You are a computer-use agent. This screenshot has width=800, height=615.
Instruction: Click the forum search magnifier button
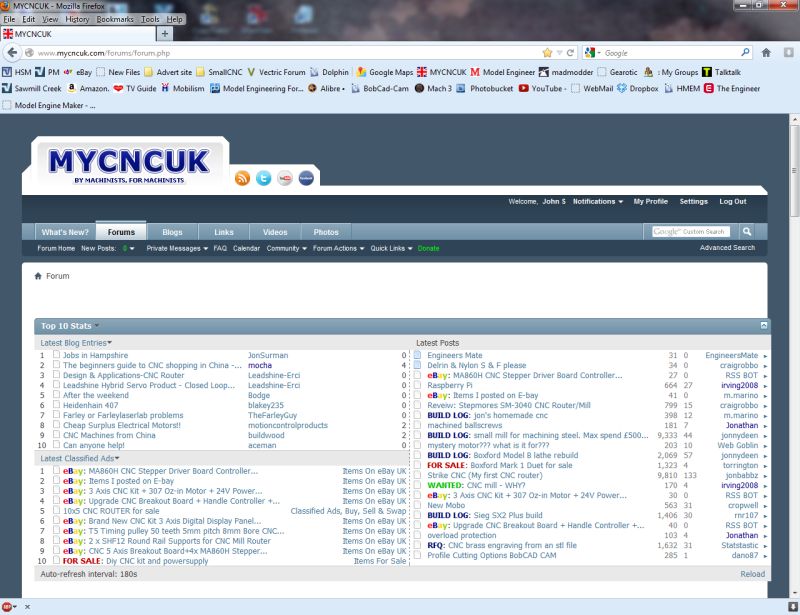pos(746,231)
